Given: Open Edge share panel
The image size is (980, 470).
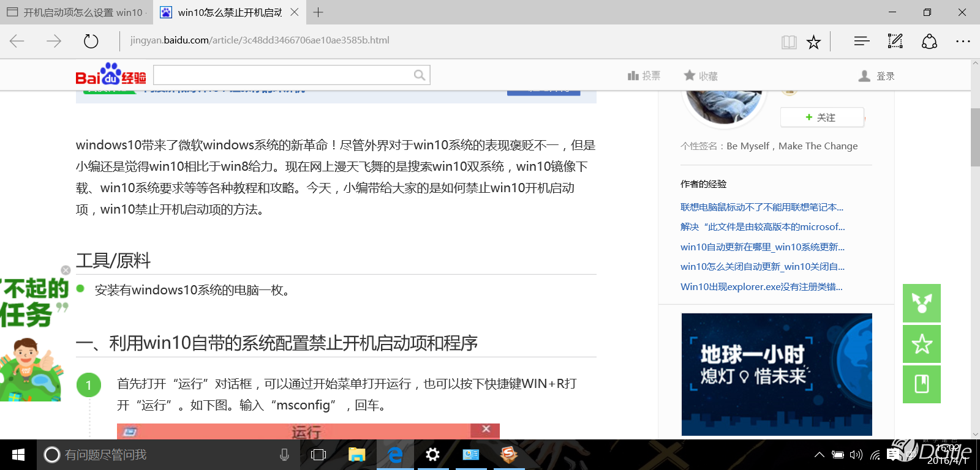Looking at the screenshot, I should click(929, 41).
